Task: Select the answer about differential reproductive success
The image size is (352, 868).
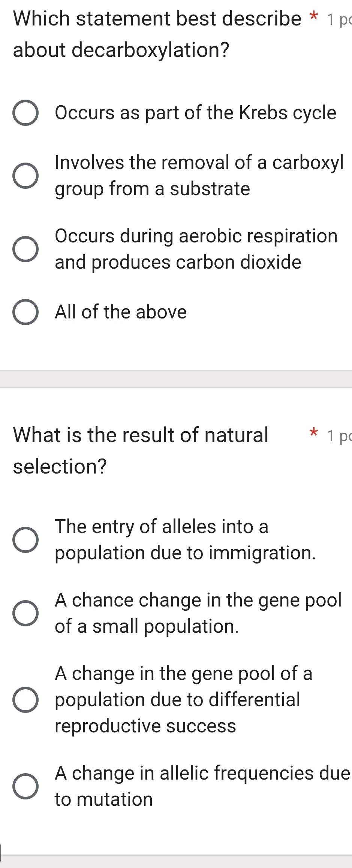Action: pyautogui.click(x=26, y=700)
